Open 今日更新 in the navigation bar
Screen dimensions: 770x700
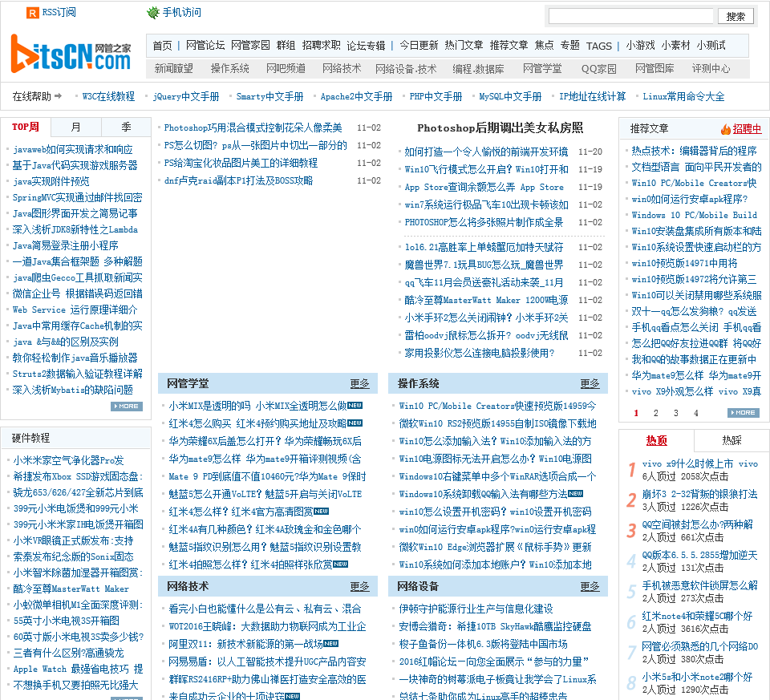(419, 46)
